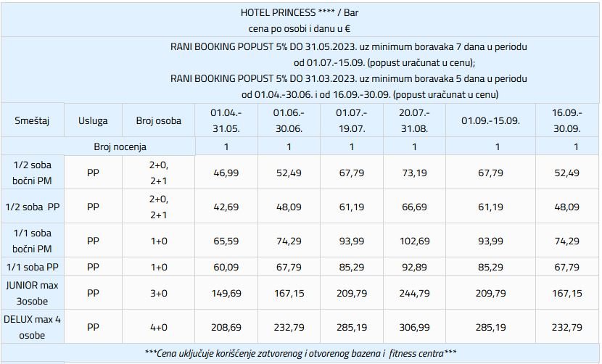Click the 66,69 price cell
This screenshot has height=364, width=602.
414,207
